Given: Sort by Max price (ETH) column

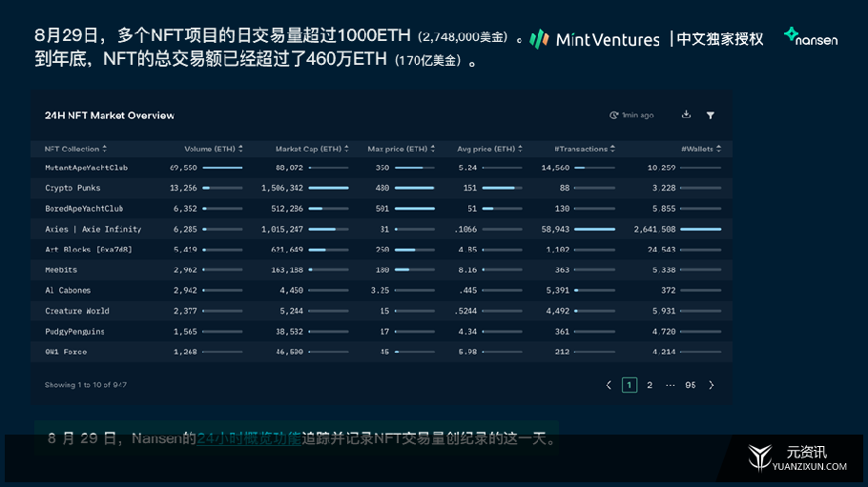Looking at the screenshot, I should (402, 149).
